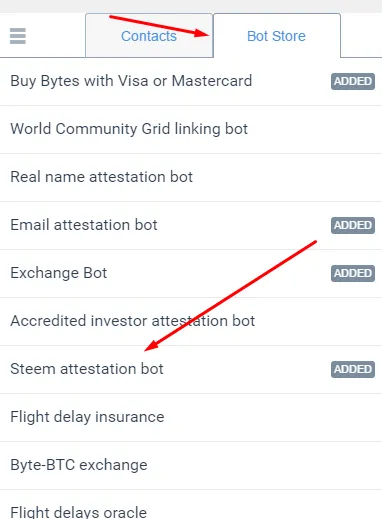Click ADDED badge next to Buy Bytes
This screenshot has width=382, height=519.
pos(353,81)
